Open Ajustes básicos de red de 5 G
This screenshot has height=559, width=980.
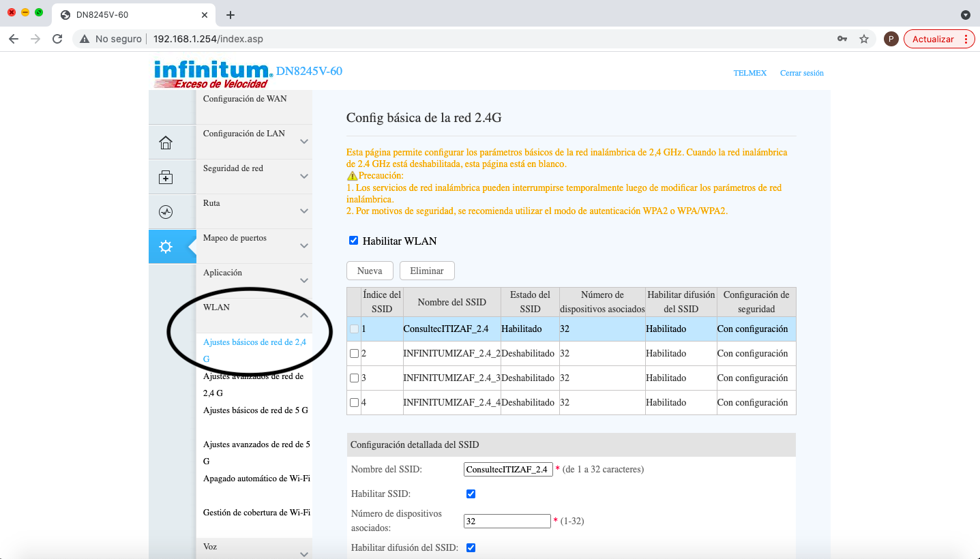click(255, 410)
